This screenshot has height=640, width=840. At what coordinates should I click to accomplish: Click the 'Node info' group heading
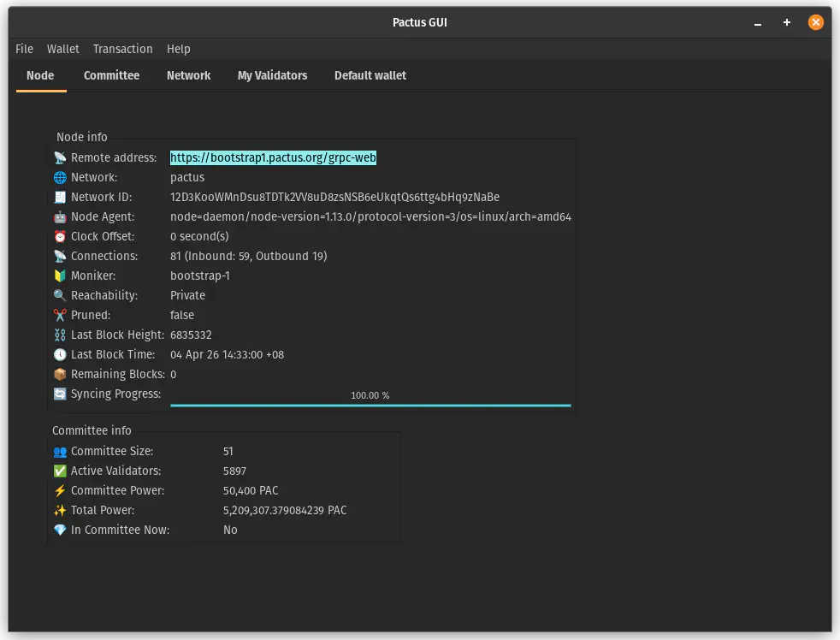tap(82, 137)
